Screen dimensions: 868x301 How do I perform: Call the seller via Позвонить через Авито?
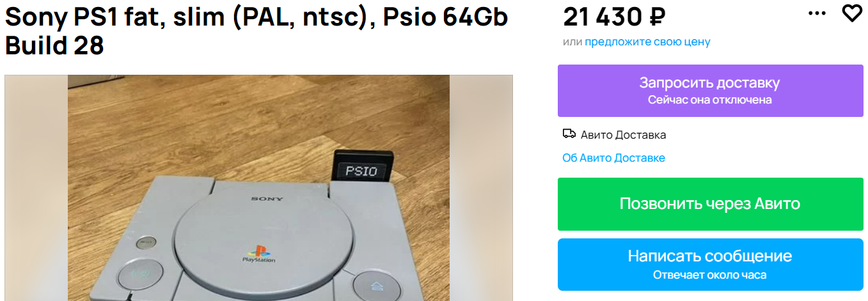tap(709, 204)
